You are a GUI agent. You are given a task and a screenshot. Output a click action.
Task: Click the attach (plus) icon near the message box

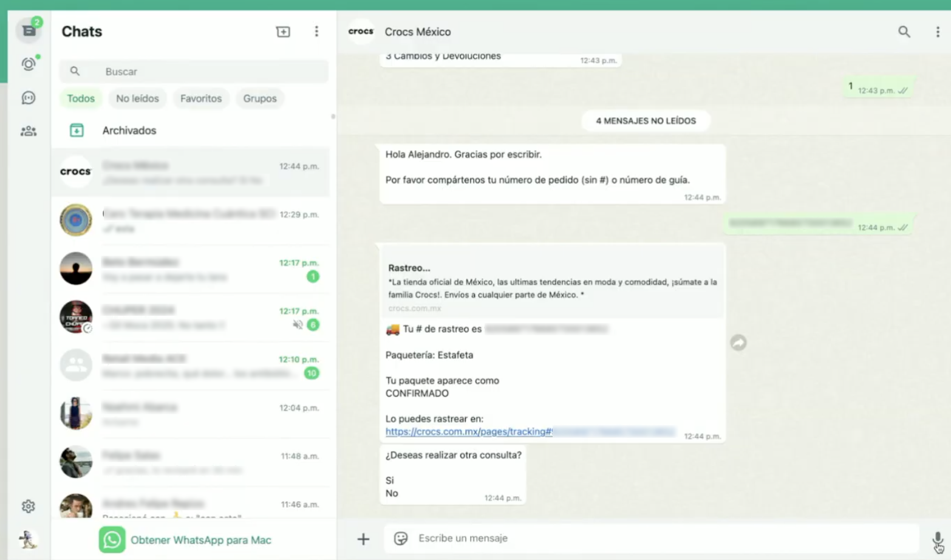pyautogui.click(x=363, y=538)
